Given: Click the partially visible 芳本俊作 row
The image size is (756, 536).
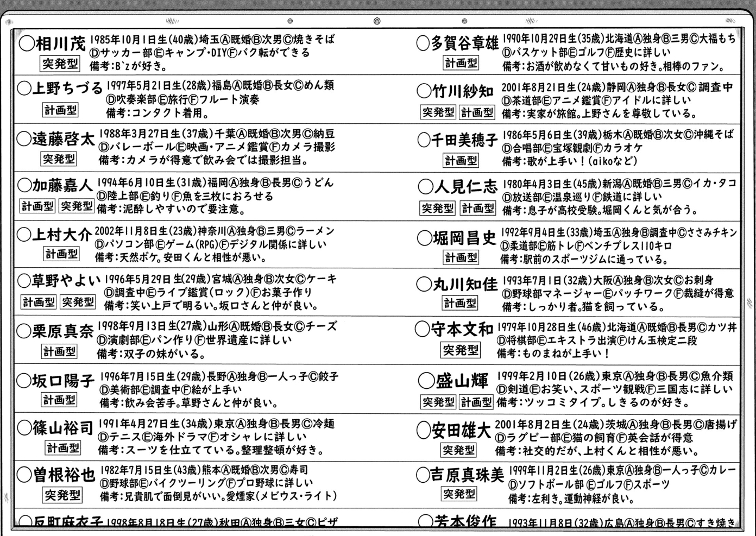Looking at the screenshot, I should 576,522.
